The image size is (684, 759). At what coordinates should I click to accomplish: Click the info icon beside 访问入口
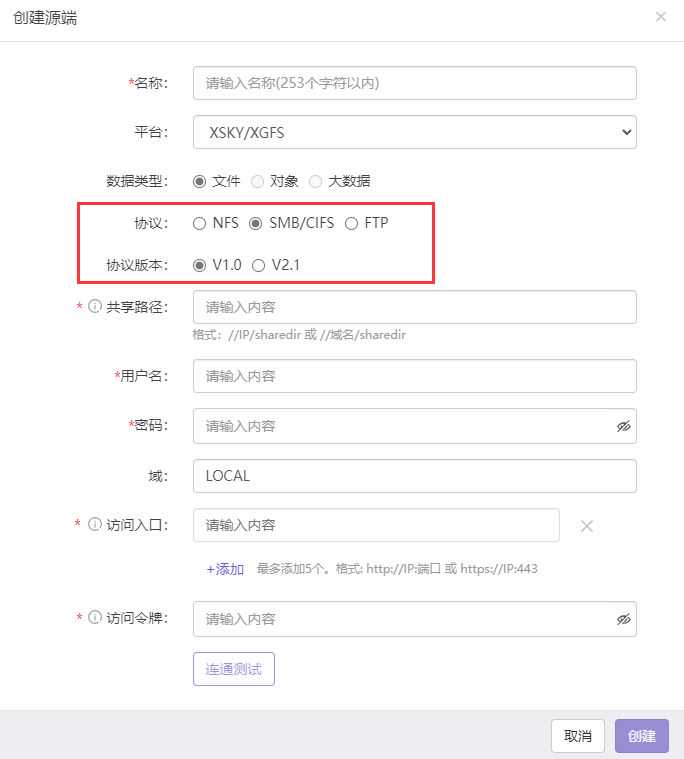point(96,524)
